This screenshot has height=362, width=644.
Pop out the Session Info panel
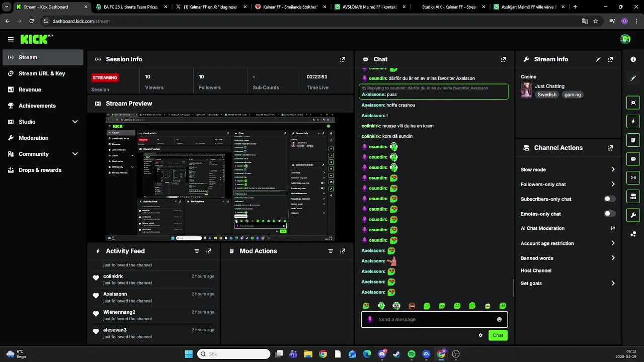[x=343, y=59]
